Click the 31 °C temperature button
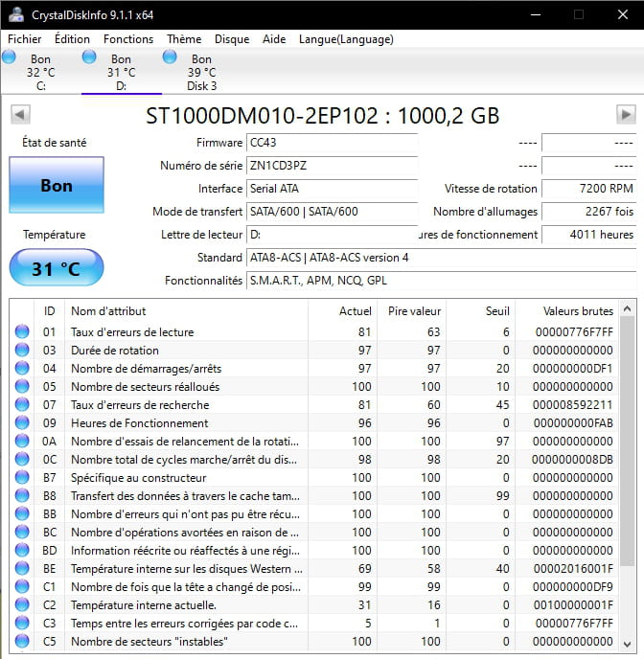 coord(57,268)
